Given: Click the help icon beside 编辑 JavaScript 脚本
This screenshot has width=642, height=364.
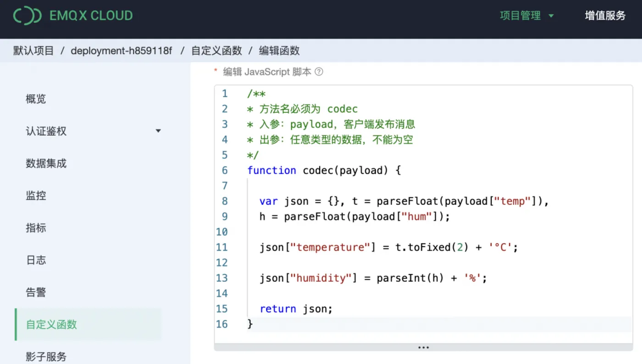Looking at the screenshot, I should coord(319,72).
